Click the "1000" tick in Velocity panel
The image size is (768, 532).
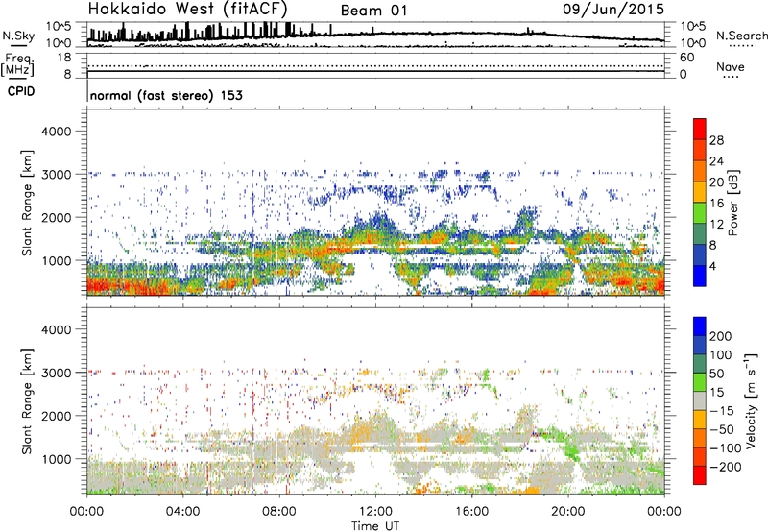coord(56,459)
